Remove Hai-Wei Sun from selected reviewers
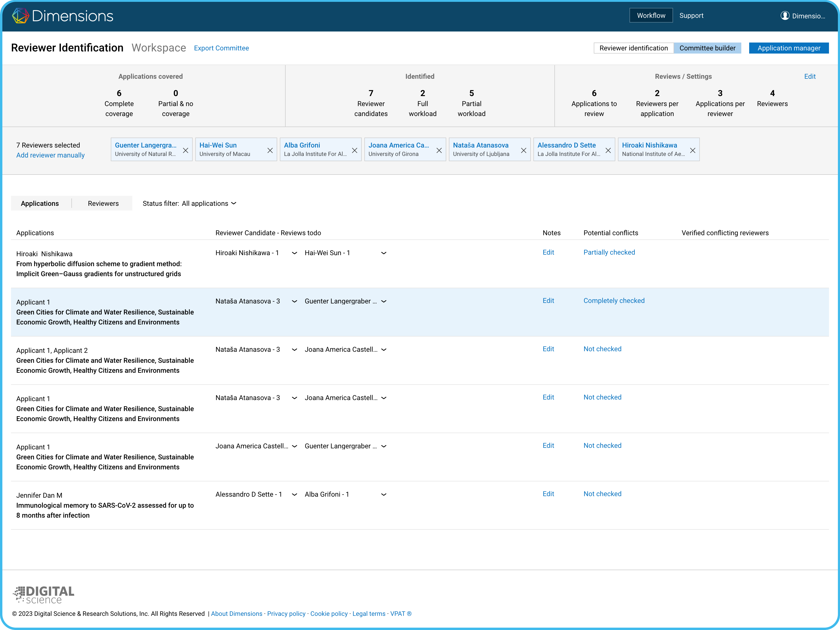 (x=270, y=150)
